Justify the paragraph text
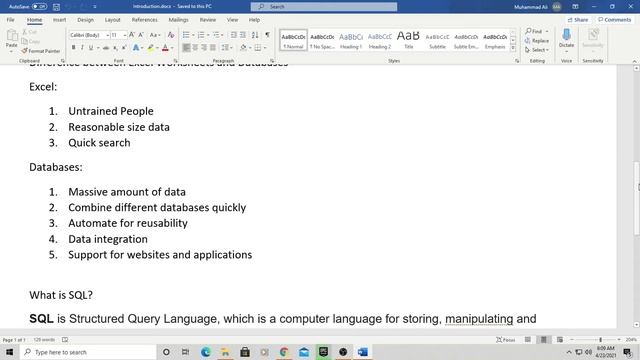This screenshot has height=360, width=640. (213, 48)
